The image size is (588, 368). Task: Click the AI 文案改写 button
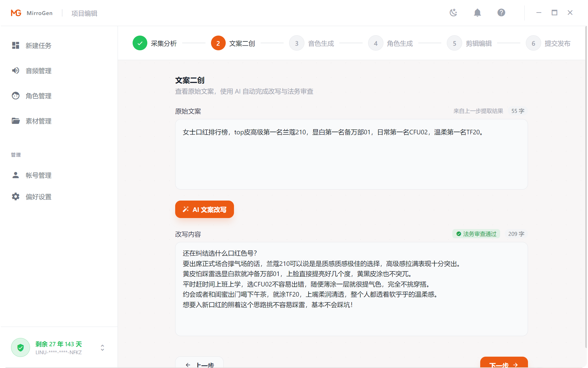tap(204, 209)
